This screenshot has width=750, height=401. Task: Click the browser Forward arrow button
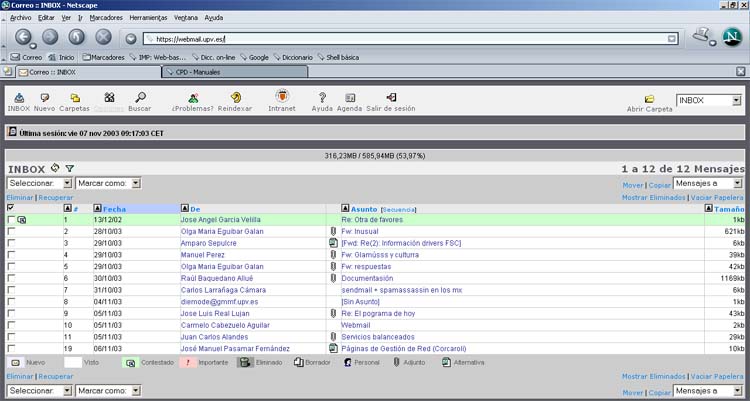(50, 36)
